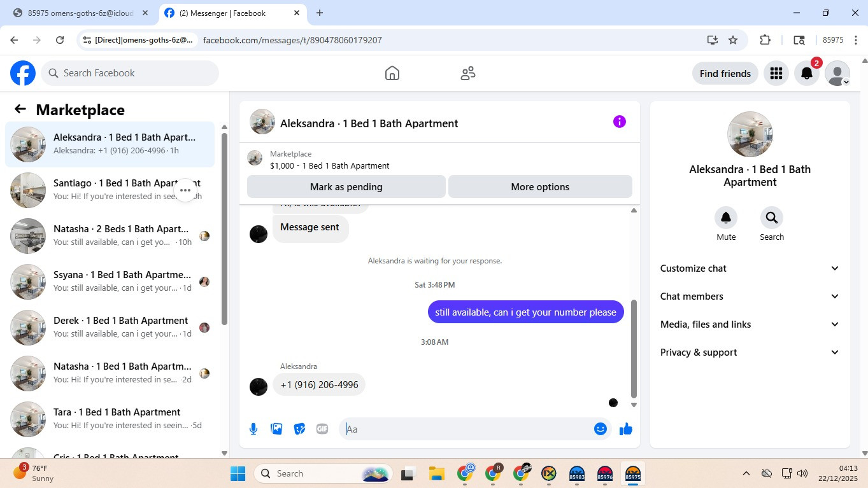Expand Customize chat section
The height and width of the screenshot is (488, 868).
(750, 268)
